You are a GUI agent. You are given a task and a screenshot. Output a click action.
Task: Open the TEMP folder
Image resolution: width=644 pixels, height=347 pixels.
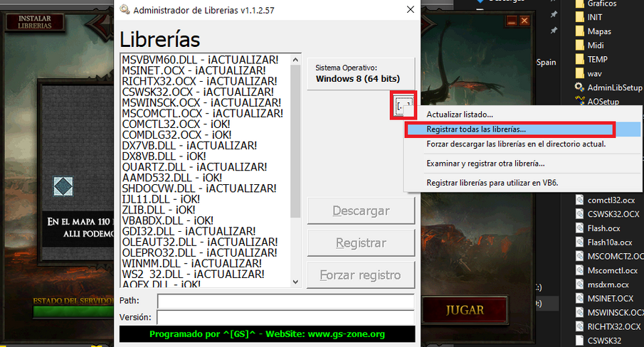591,60
